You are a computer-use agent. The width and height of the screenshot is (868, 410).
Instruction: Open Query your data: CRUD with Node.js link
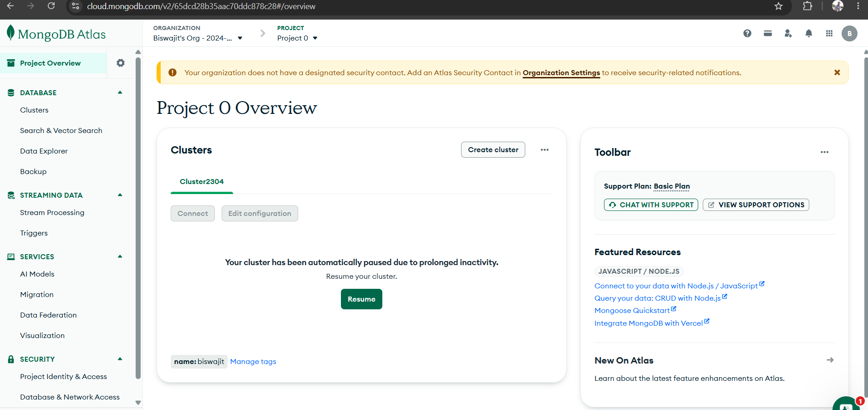click(x=660, y=298)
